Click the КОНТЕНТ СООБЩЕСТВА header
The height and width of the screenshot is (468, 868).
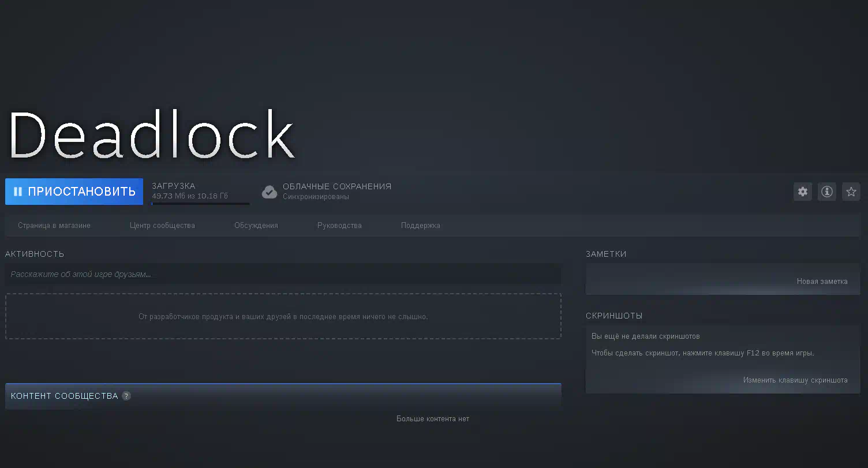click(x=64, y=396)
